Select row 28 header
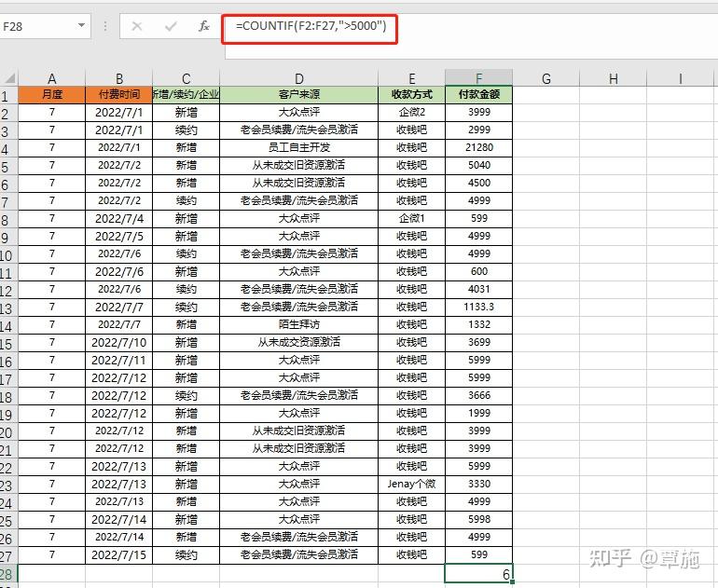Screen dimensions: 718x588 pyautogui.click(x=7, y=574)
